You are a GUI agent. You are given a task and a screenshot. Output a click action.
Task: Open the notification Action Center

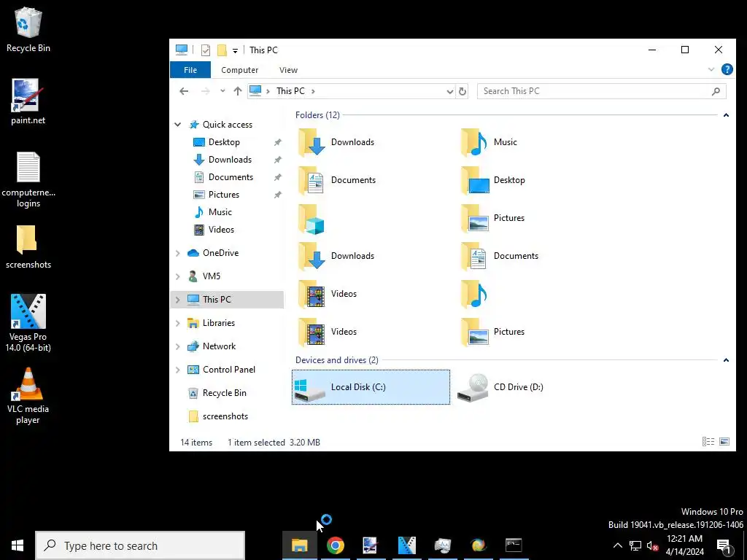[724, 545]
